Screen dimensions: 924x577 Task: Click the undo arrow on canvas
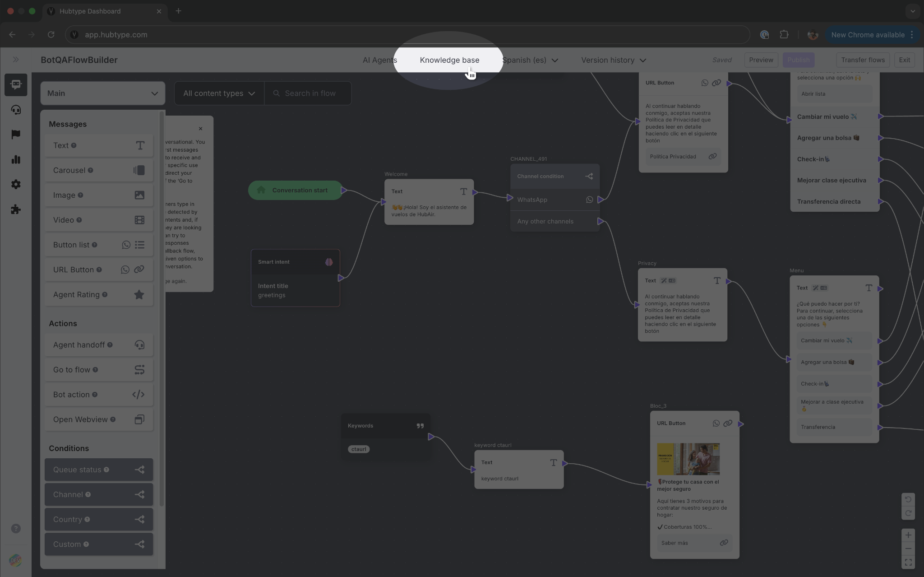(x=908, y=499)
